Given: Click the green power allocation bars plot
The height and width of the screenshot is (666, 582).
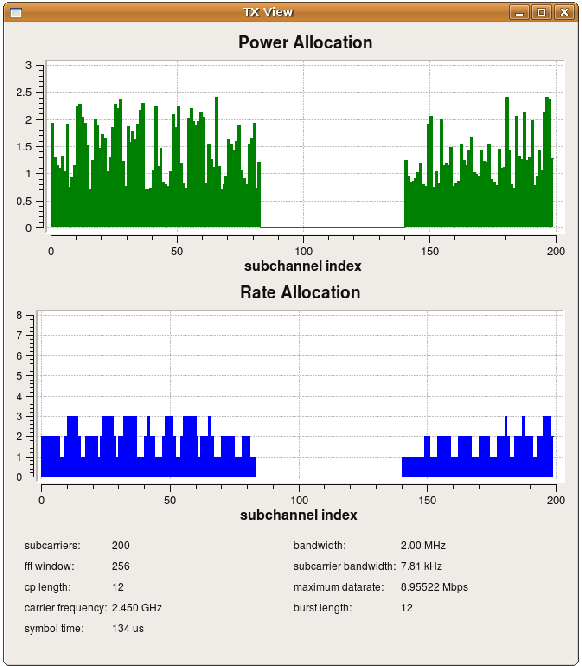Looking at the screenshot, I should point(305,147).
